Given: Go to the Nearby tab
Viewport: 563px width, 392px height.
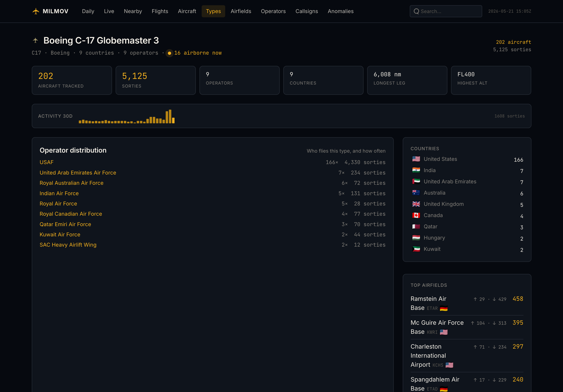Looking at the screenshot, I should [x=133, y=11].
